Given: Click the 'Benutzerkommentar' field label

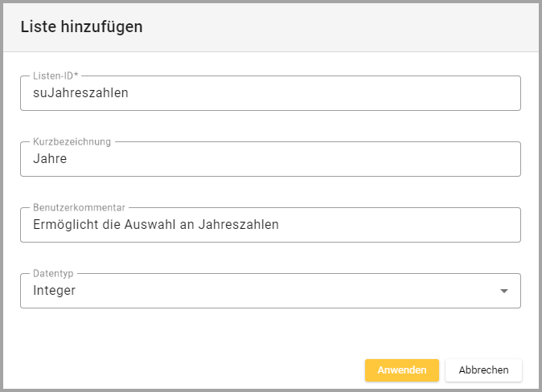Looking at the screenshot, I should [x=79, y=207].
